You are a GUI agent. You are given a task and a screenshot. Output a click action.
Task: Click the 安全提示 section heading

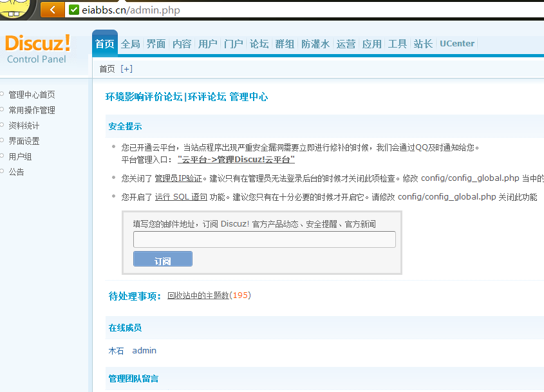(126, 126)
